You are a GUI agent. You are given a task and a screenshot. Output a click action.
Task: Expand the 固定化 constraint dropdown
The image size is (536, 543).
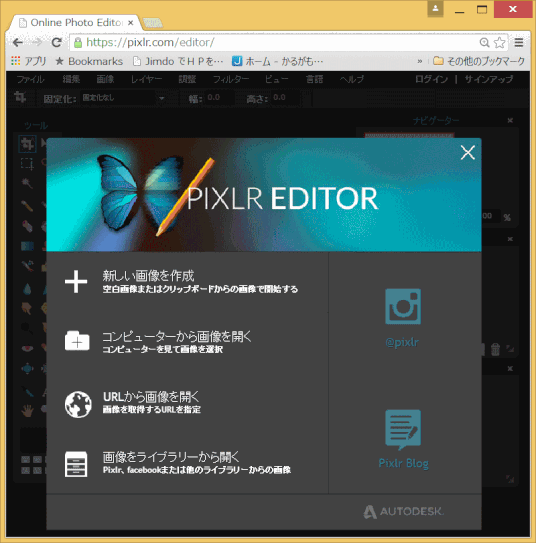tap(123, 98)
